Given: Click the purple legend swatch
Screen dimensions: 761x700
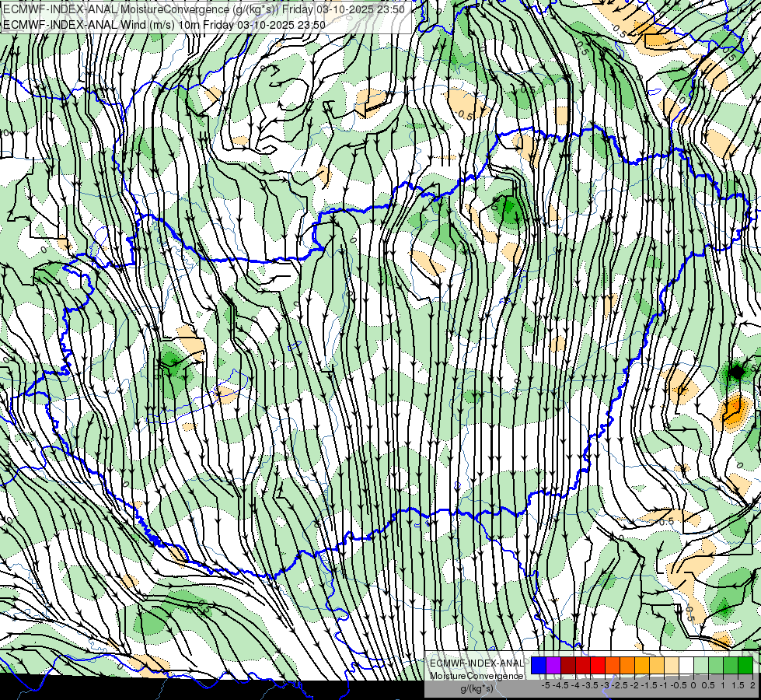Looking at the screenshot, I should tap(553, 665).
